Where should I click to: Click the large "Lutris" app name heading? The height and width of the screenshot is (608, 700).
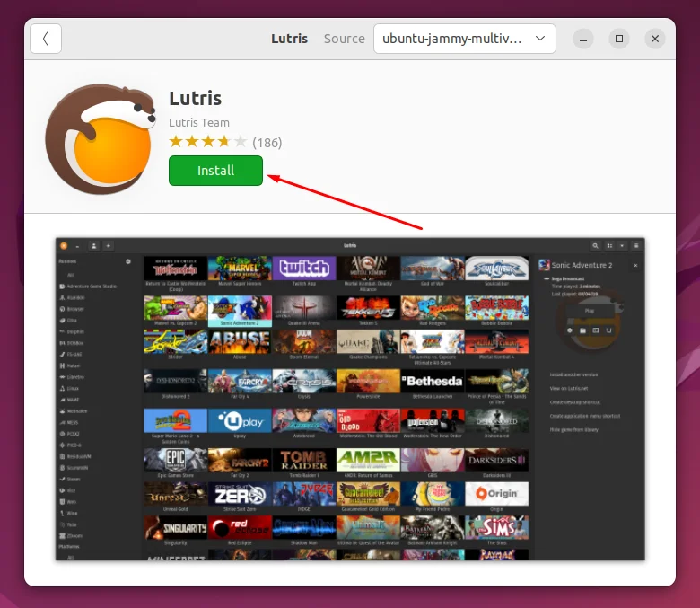[195, 98]
